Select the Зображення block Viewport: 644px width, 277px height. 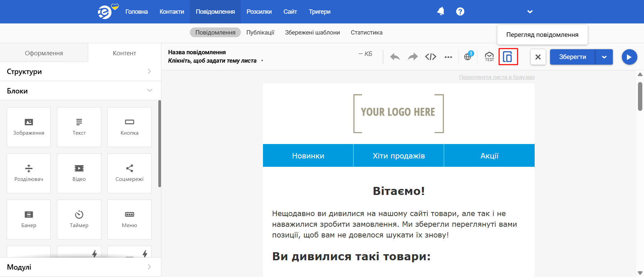29,127
